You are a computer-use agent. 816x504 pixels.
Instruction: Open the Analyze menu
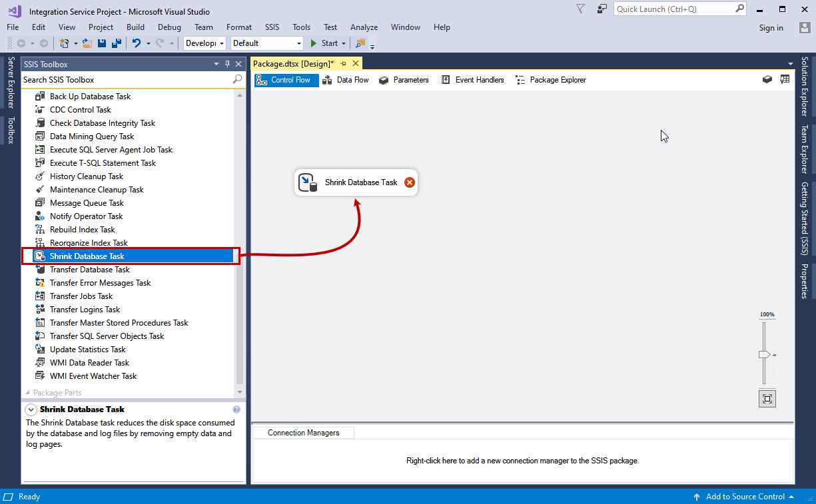click(364, 27)
